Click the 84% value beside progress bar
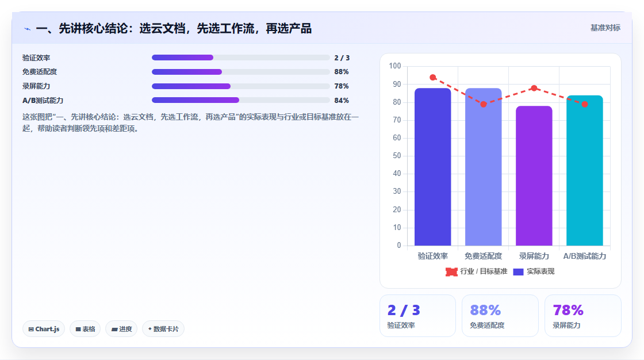Image resolution: width=644 pixels, height=360 pixels. click(342, 101)
